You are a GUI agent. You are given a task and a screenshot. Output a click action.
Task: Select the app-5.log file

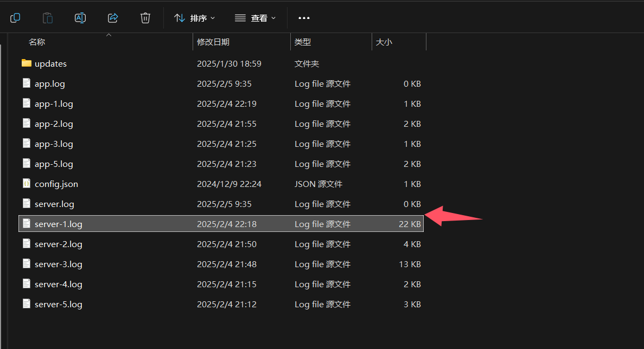click(54, 164)
